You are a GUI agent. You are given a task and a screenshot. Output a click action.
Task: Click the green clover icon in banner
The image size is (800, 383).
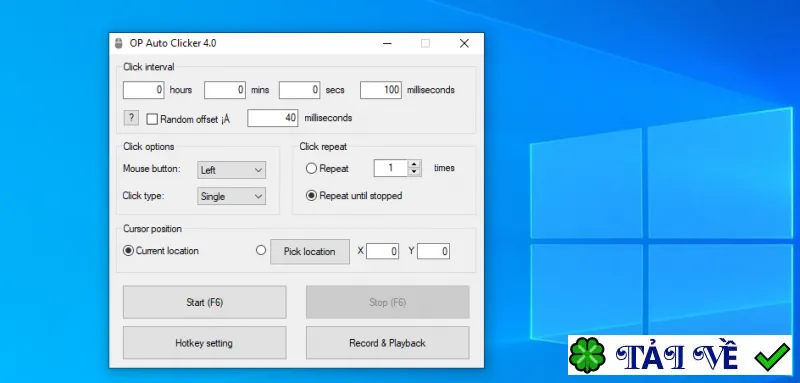click(587, 355)
